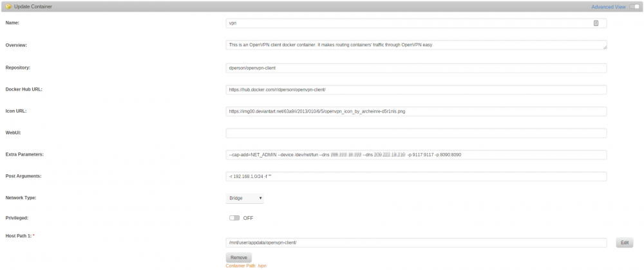Click the Edit button for Host Path 1
The height and width of the screenshot is (270, 644).
(x=624, y=243)
